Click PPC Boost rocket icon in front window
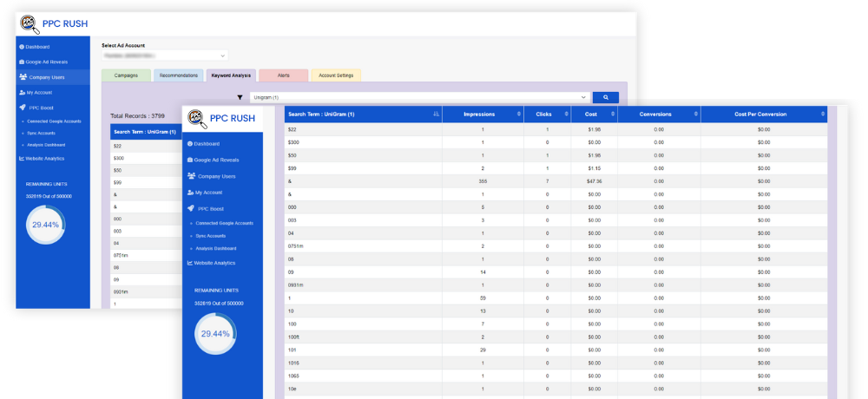The width and height of the screenshot is (868, 399). [190, 209]
